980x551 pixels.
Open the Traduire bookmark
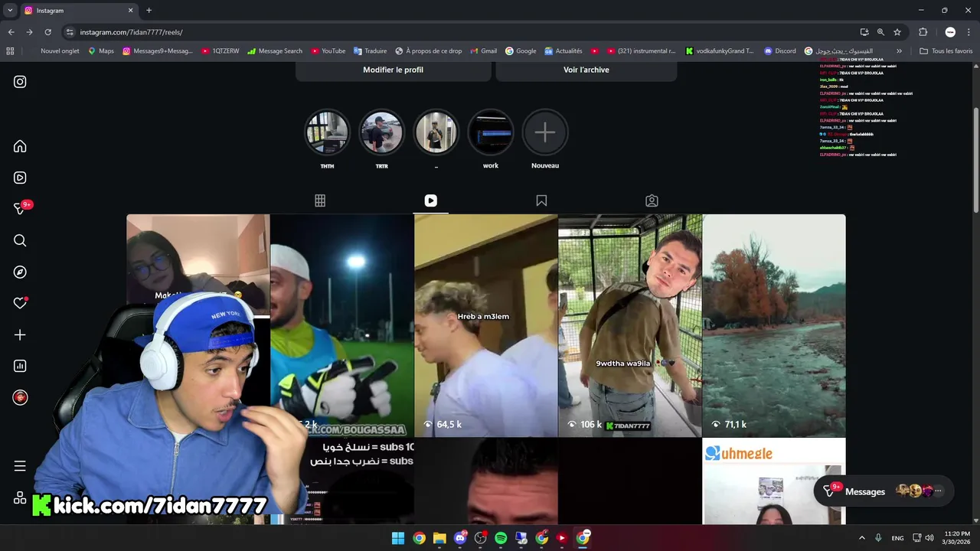370,51
